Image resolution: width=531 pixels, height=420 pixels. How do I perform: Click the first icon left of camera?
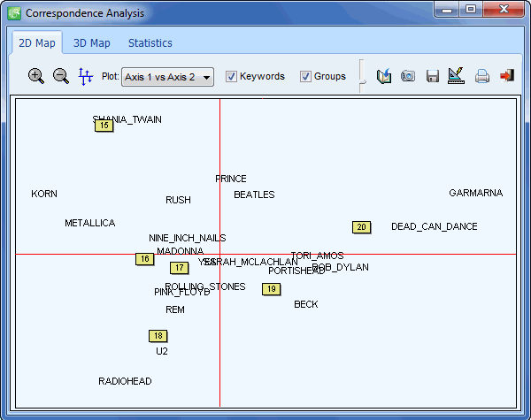coord(384,77)
